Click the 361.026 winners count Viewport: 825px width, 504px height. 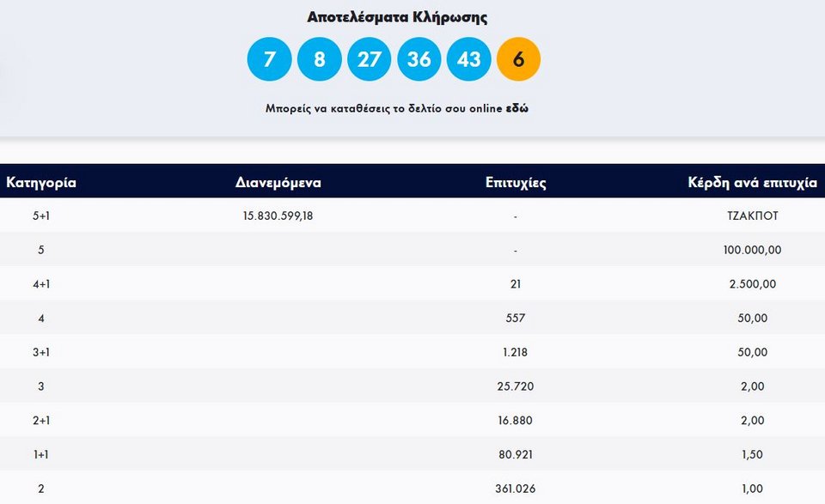click(516, 489)
